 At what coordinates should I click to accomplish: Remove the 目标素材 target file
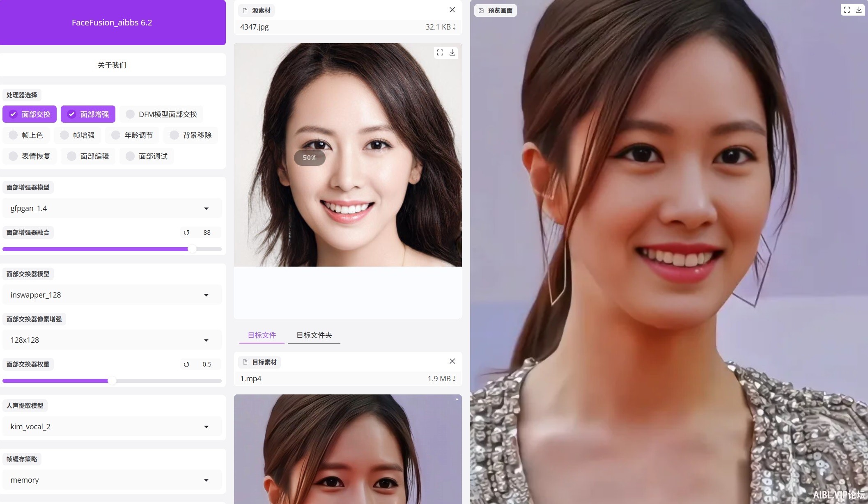tap(452, 361)
